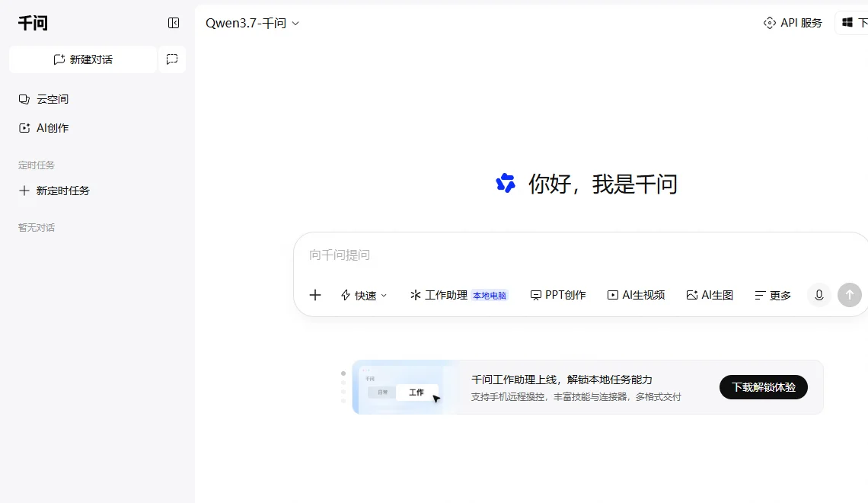868x503 pixels.
Task: Select AI生视频 tool
Action: [x=636, y=295]
